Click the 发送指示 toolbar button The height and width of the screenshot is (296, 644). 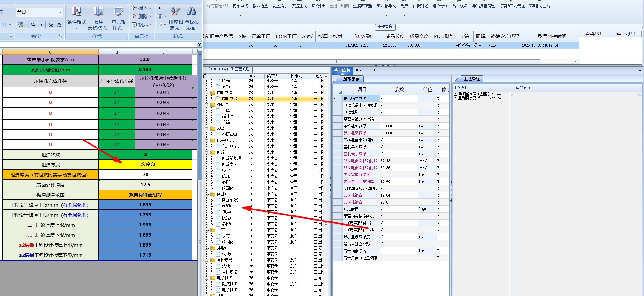[280, 6]
